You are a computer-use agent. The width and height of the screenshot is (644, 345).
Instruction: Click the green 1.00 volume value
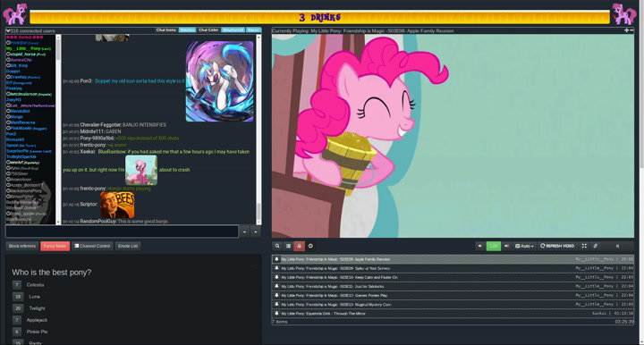(493, 246)
